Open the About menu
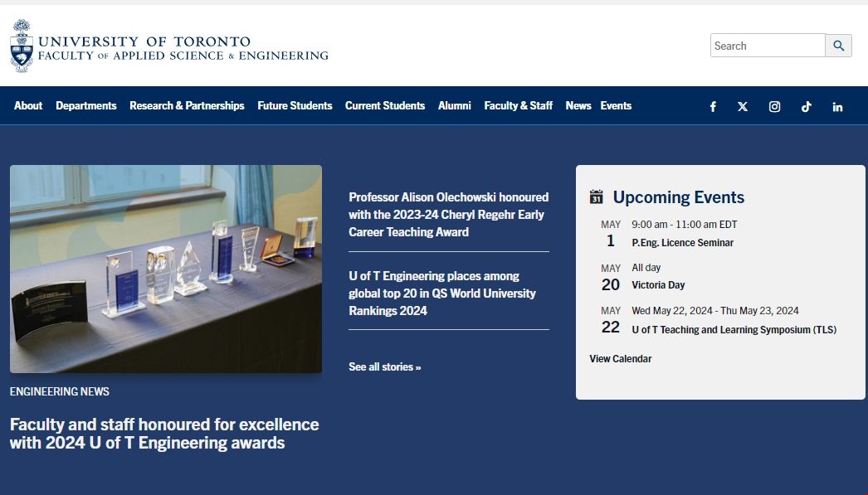This screenshot has width=868, height=495. (x=28, y=105)
